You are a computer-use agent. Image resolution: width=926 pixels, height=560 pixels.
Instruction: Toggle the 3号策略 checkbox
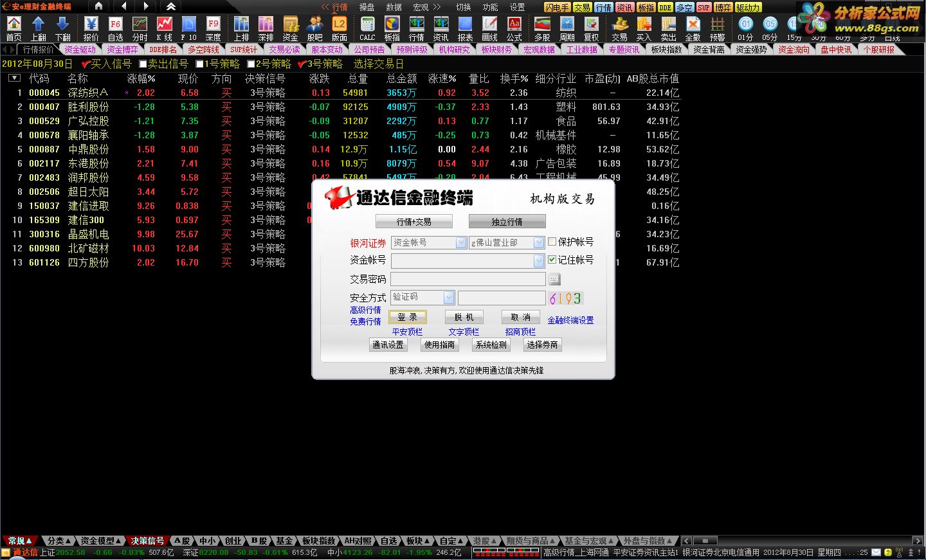tap(302, 64)
